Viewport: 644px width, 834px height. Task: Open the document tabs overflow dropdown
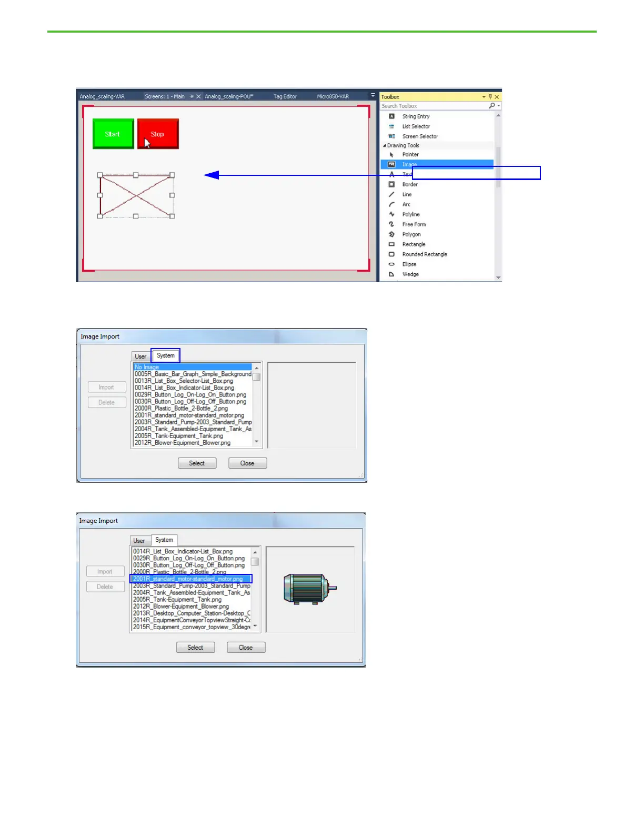[x=373, y=96]
